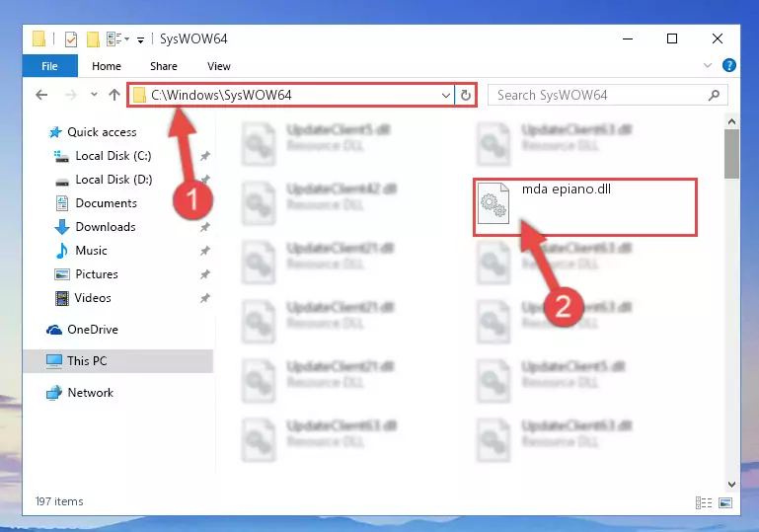759x532 pixels.
Task: Click the pin icon beside Videos
Action: (205, 298)
